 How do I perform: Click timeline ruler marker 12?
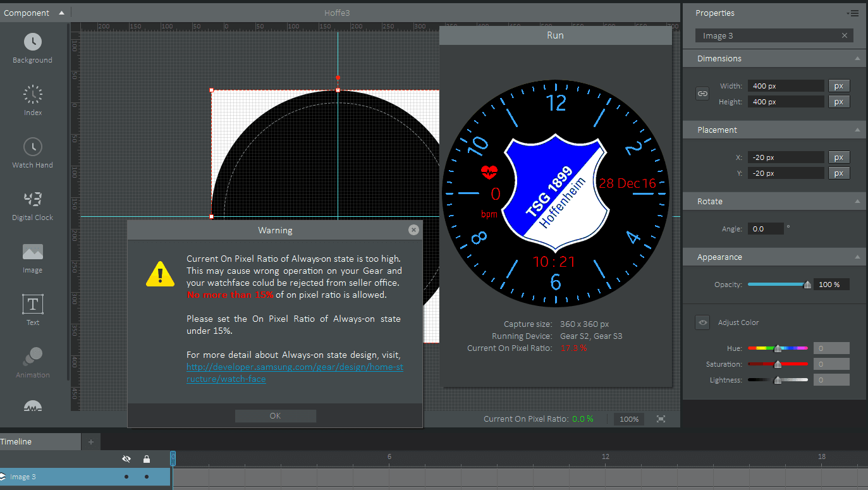(606, 456)
